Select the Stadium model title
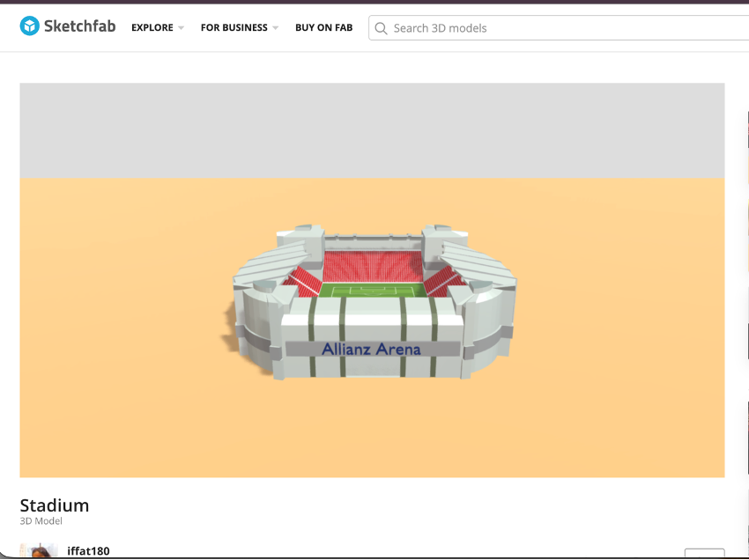The image size is (749, 560). (x=55, y=505)
